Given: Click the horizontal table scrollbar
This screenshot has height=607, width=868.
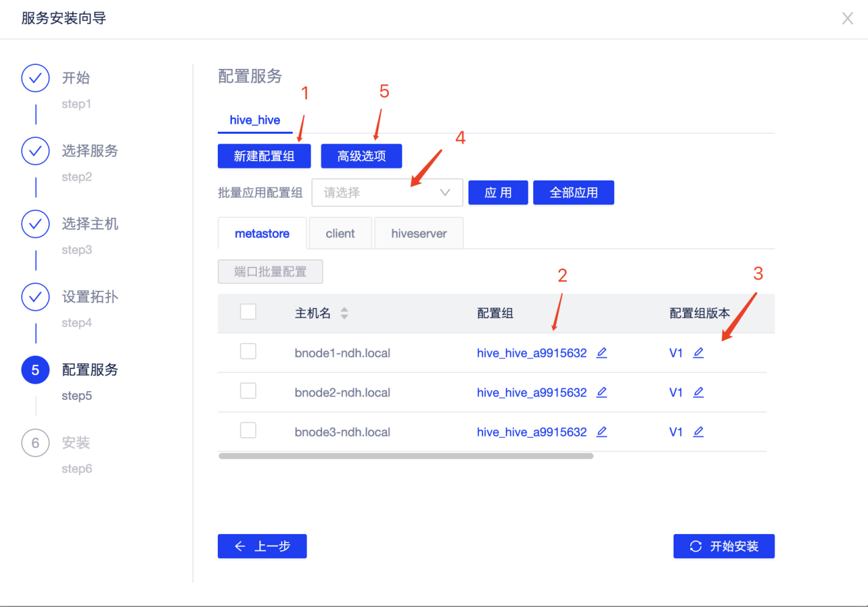Looking at the screenshot, I should [x=406, y=456].
